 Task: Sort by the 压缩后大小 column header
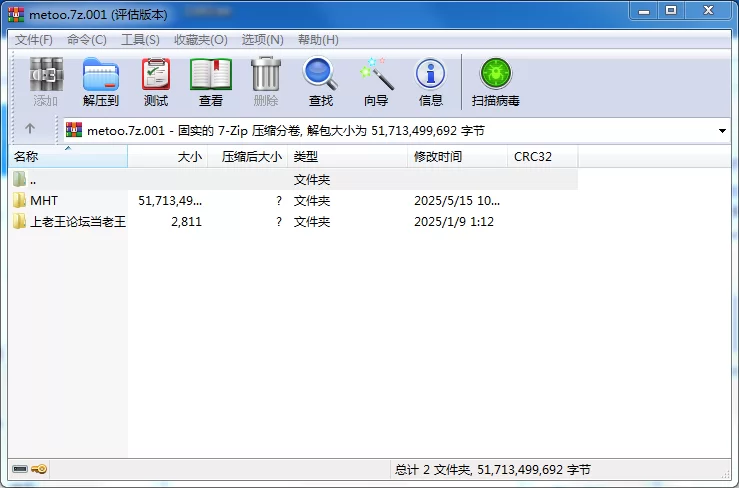coord(247,157)
